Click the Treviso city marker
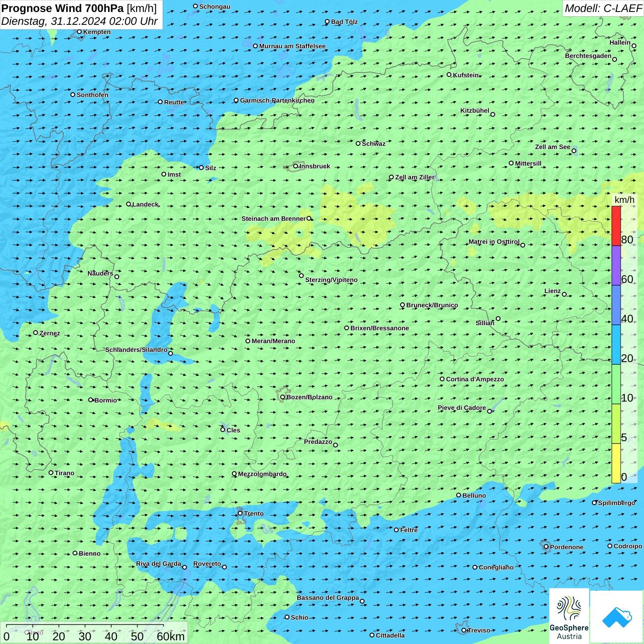Image resolution: width=644 pixels, height=644 pixels. 464,630
